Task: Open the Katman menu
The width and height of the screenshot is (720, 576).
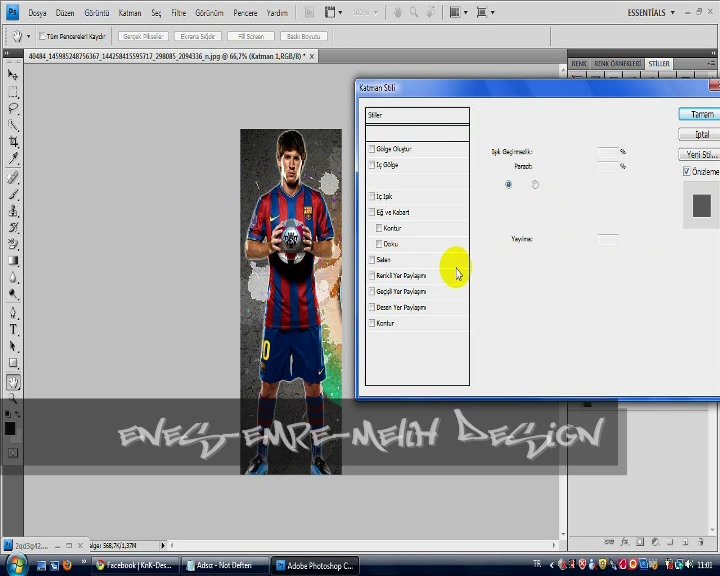Action: pos(130,13)
